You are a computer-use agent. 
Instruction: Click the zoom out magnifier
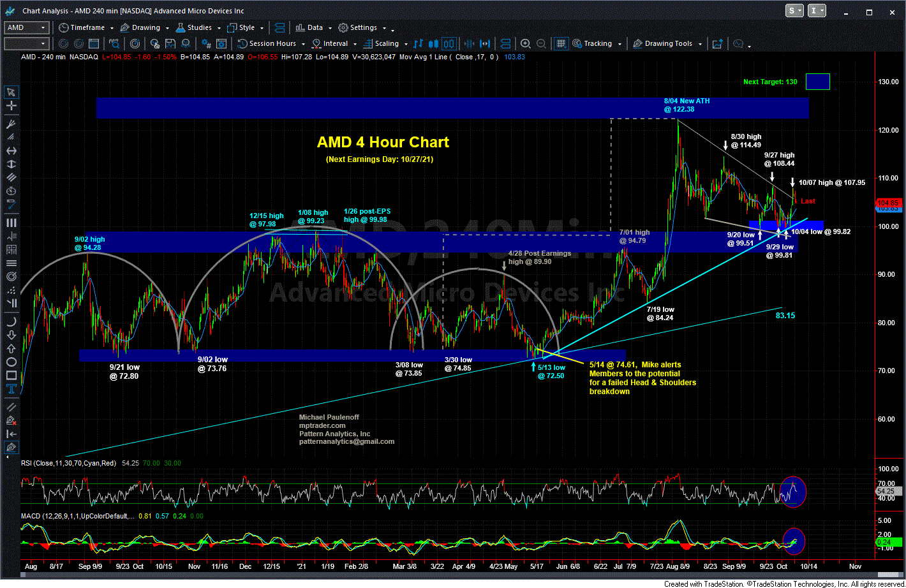coord(541,43)
